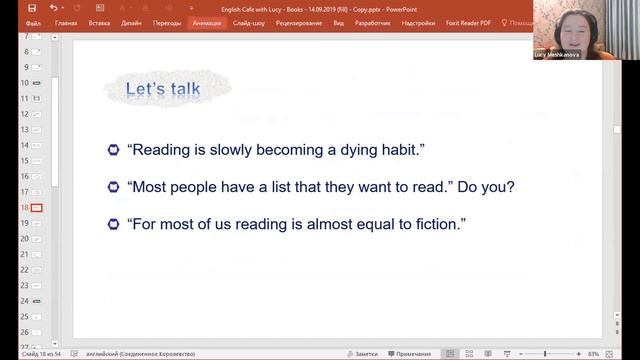Switch to Slide Sorter view icon
640x360 pixels.
pos(469,354)
